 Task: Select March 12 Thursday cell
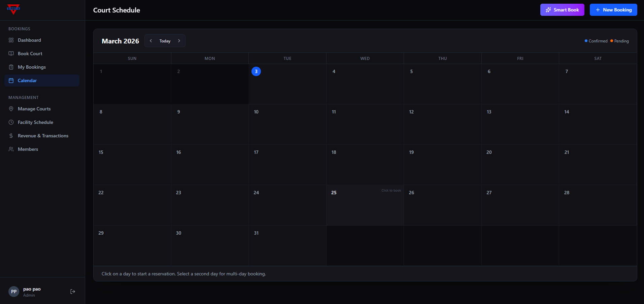tap(442, 124)
